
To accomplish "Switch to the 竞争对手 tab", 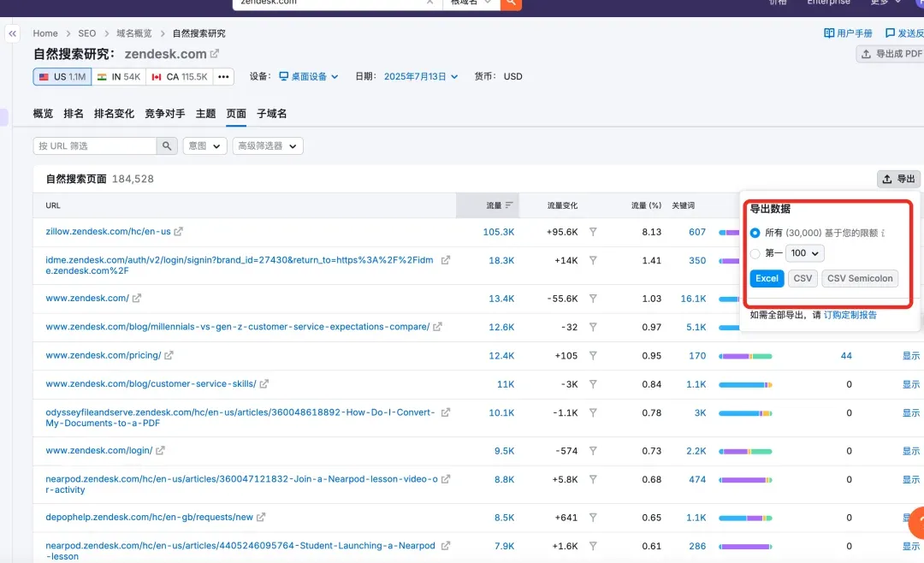I will click(x=164, y=114).
